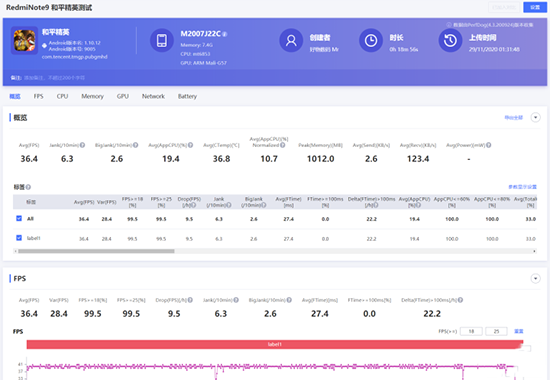550x380 pixels.
Task: Click the game app thumbnail icon
Action: pos(24,40)
